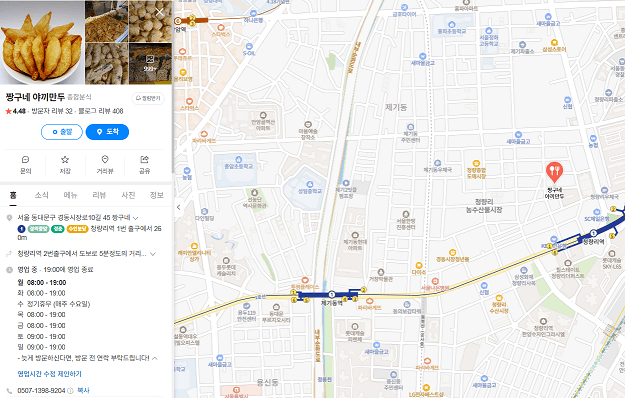This screenshot has height=398, width=625.
Task: Click the 거창맞물관 map icon
Action: (x=381, y=272)
